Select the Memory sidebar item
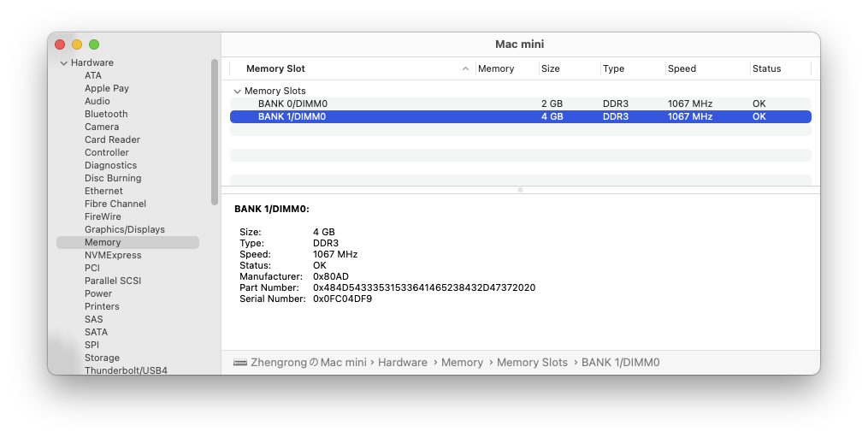This screenshot has height=438, width=868. pos(128,242)
